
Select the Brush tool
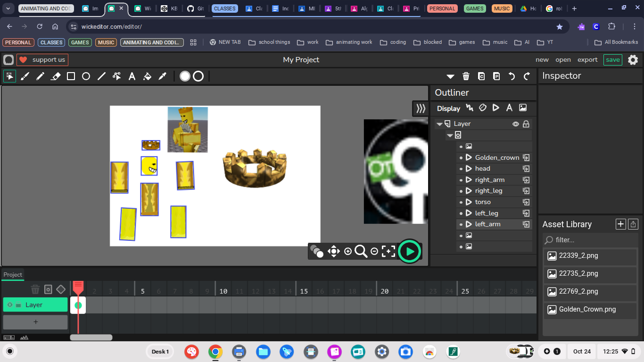click(x=25, y=76)
